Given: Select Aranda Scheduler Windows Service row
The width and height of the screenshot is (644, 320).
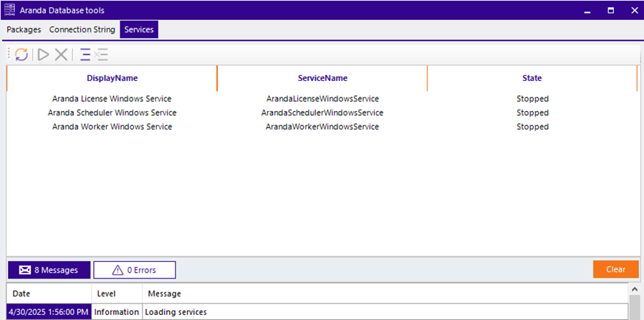Looking at the screenshot, I should (112, 113).
